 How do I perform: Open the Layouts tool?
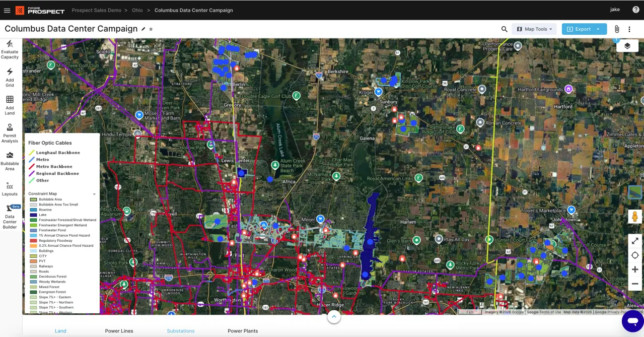pos(10,189)
